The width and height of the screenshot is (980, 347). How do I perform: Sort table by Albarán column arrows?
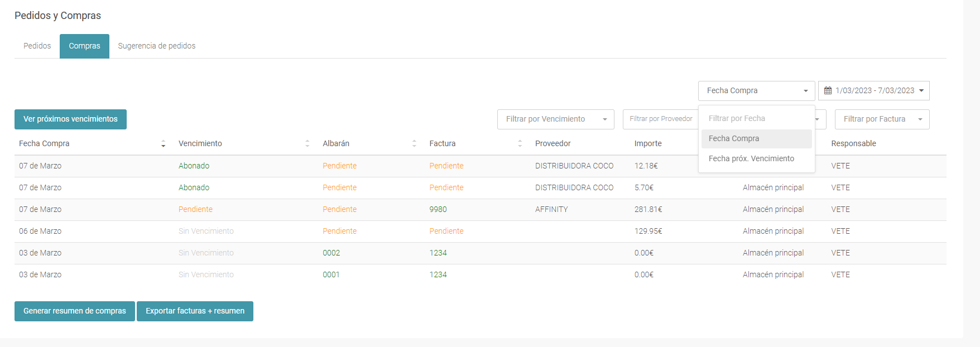[414, 144]
